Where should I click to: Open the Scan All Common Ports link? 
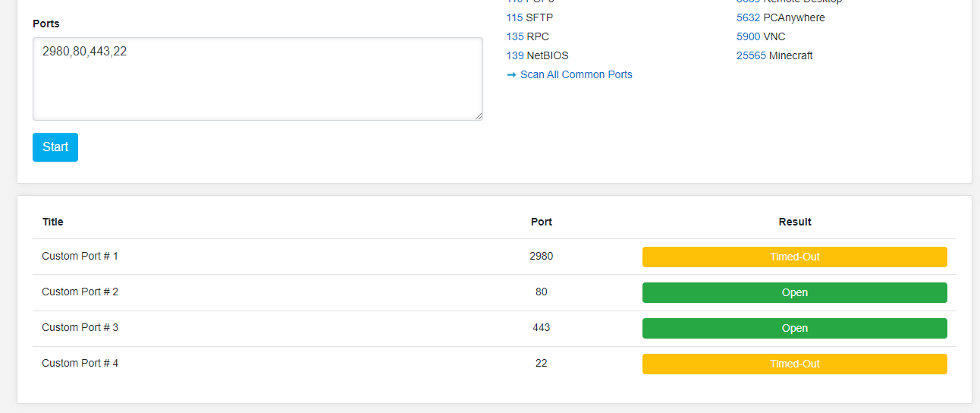click(576, 74)
